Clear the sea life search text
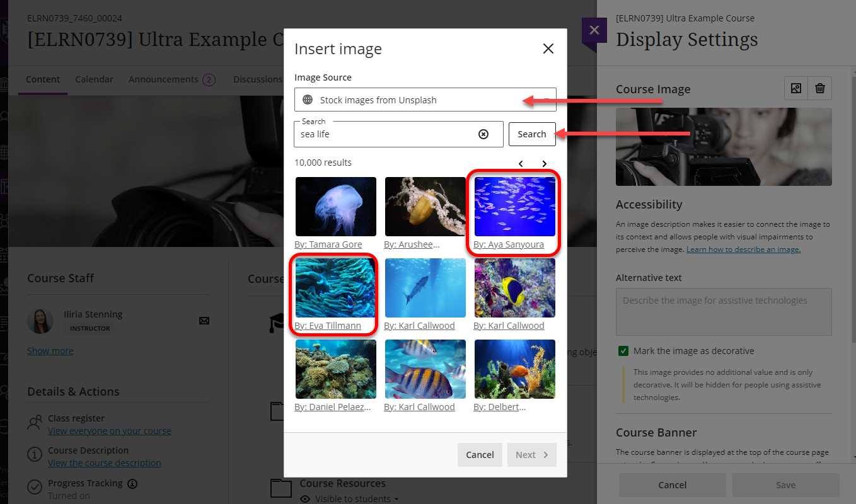Image resolution: width=856 pixels, height=504 pixels. [483, 134]
